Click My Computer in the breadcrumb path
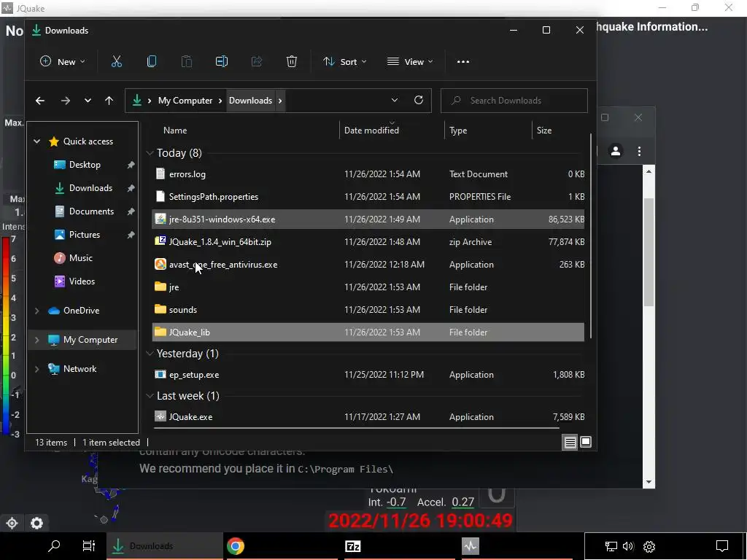Screen dimensions: 747x560 click(185, 101)
